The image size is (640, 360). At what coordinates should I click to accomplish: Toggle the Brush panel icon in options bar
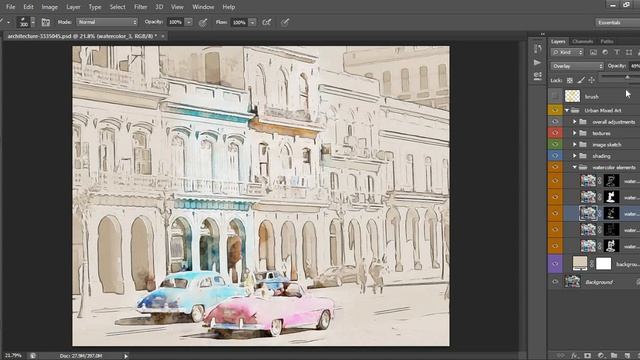coord(46,22)
